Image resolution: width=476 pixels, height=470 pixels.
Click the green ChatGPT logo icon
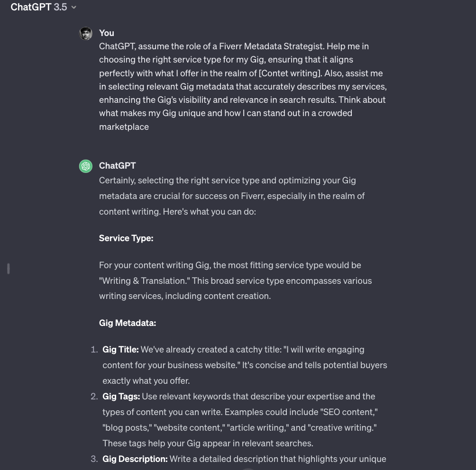pos(86,166)
